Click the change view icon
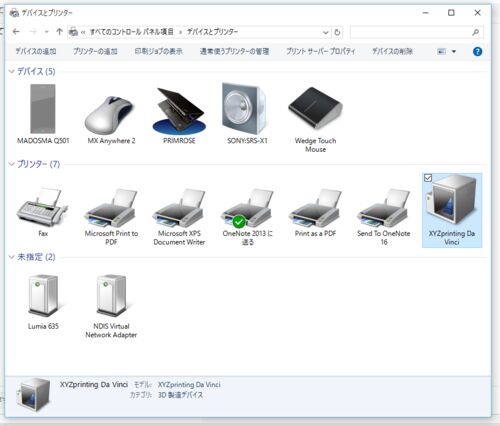 pyautogui.click(x=441, y=51)
